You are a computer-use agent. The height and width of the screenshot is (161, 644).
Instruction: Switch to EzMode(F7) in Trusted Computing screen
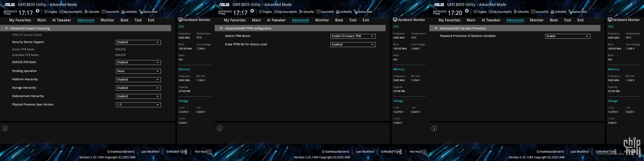(x=177, y=152)
